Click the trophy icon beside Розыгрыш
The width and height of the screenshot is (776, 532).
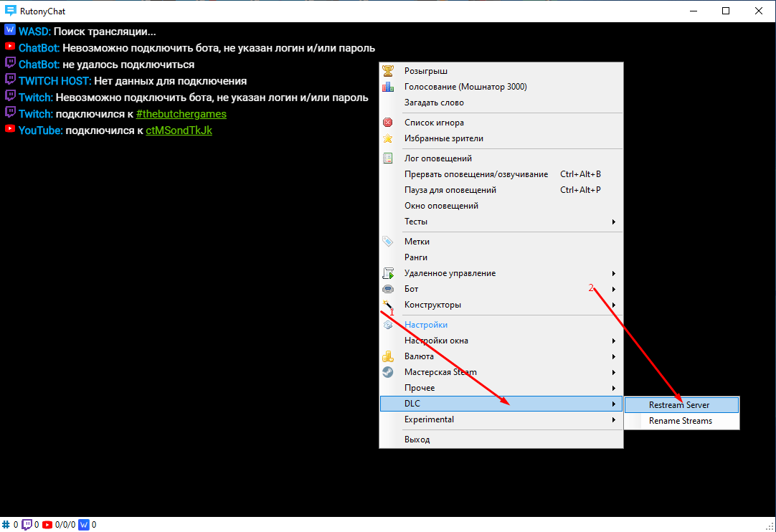tap(388, 71)
